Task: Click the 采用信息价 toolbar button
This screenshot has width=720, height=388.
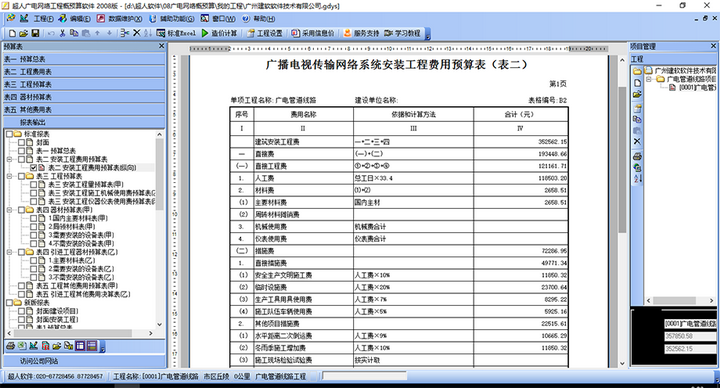Action: (313, 33)
